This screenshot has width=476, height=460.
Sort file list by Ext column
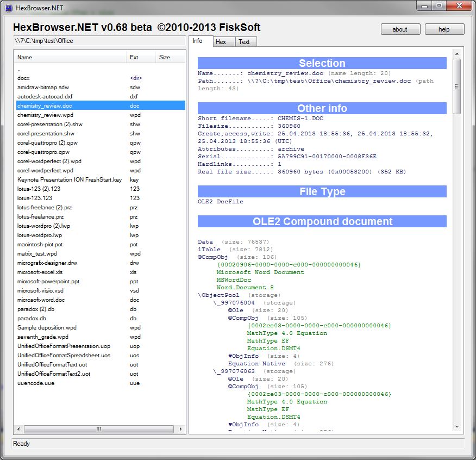point(141,57)
